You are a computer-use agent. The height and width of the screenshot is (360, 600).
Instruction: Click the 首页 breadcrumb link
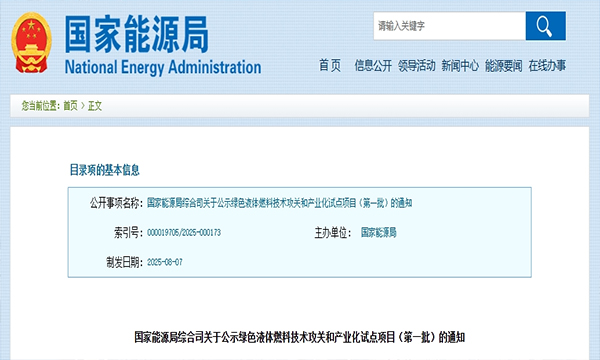point(70,106)
